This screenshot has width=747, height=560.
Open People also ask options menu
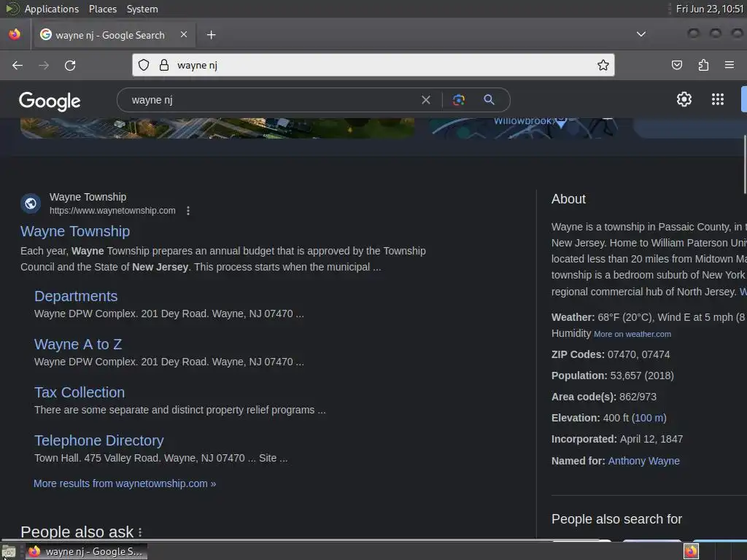[x=140, y=532]
